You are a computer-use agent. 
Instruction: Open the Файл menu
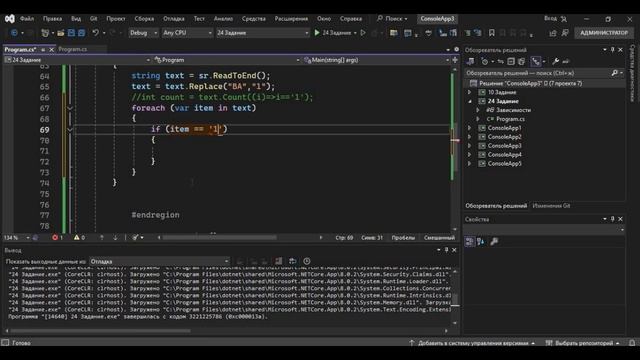click(27, 19)
